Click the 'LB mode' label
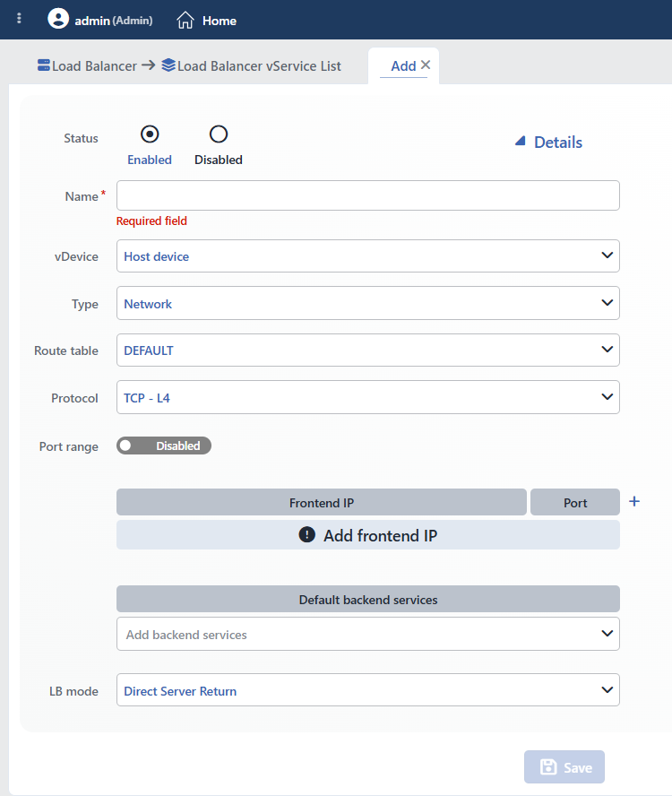This screenshot has width=672, height=796. click(73, 691)
